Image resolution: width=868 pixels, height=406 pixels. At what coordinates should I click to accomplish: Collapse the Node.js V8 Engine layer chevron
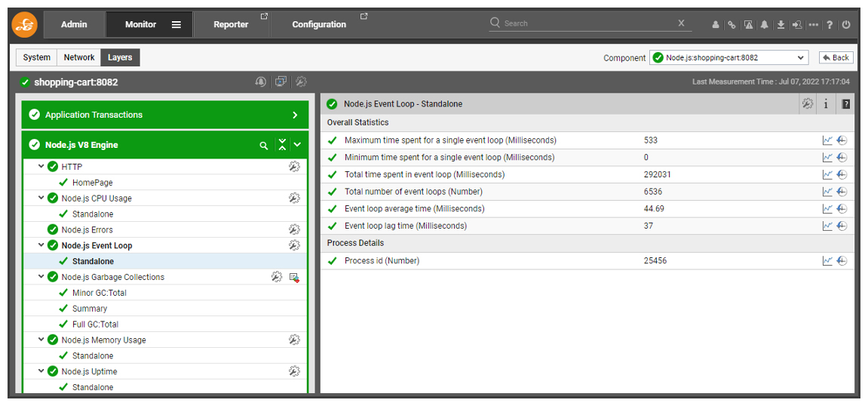pyautogui.click(x=298, y=145)
